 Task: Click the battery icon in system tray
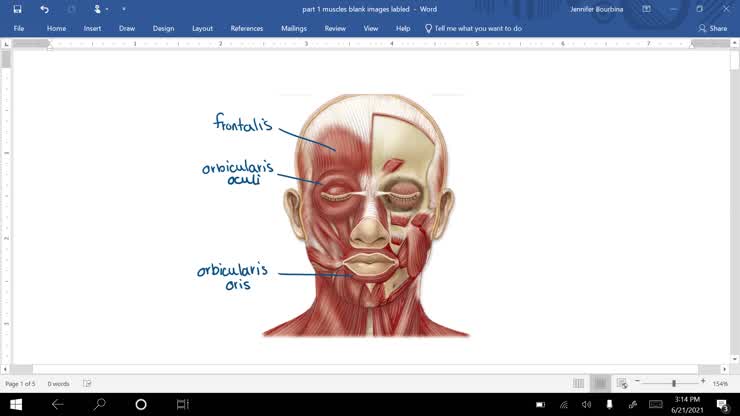pyautogui.click(x=540, y=405)
